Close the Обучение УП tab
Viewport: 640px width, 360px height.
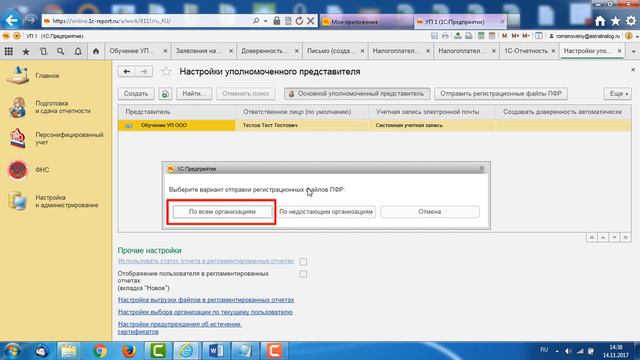(165, 51)
